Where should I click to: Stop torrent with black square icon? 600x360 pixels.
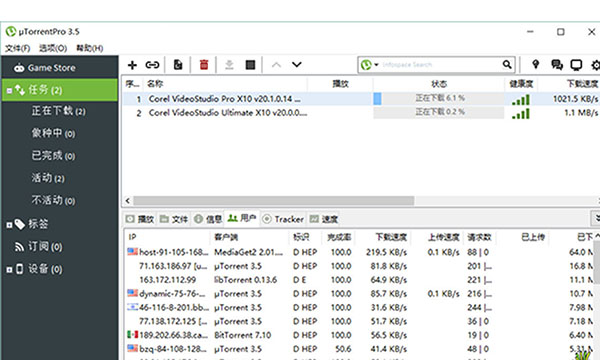pos(250,65)
